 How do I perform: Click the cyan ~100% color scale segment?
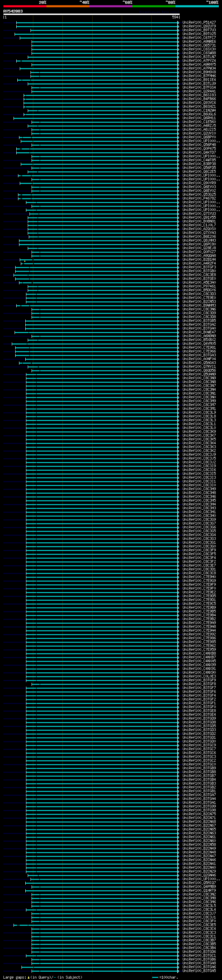click(x=197, y=6)
